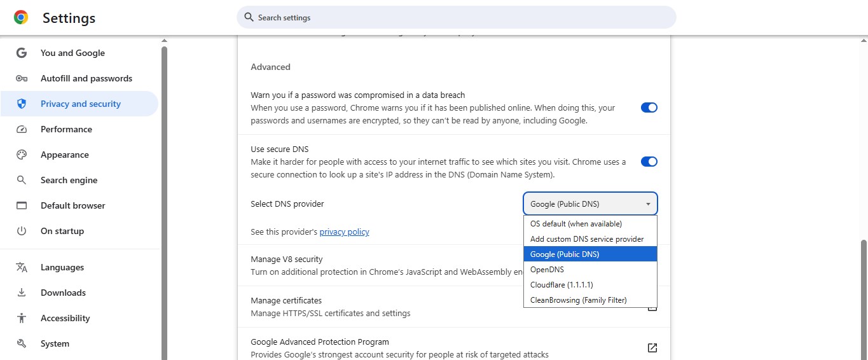Go to Downloads settings
This screenshot has height=360, width=868.
point(79,293)
